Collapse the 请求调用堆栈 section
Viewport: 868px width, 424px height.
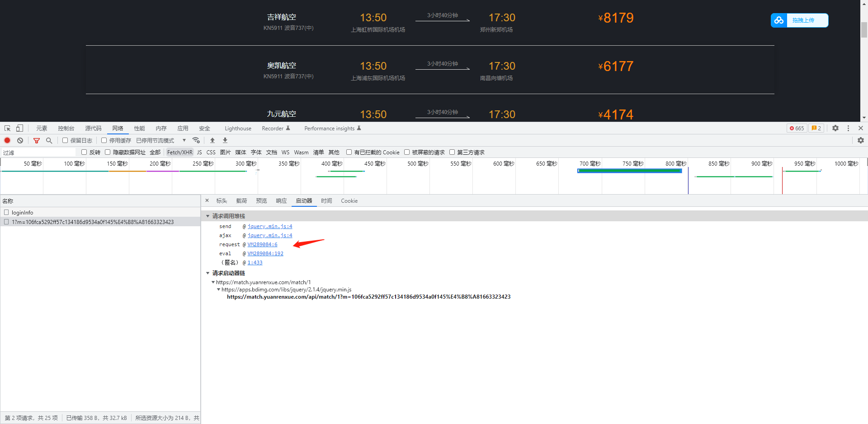pos(208,216)
